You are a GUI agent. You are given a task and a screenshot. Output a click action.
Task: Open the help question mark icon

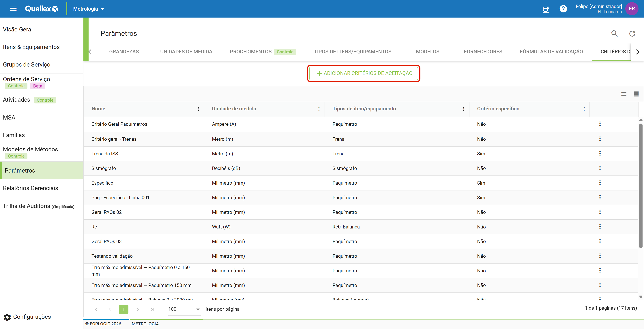pos(563,9)
